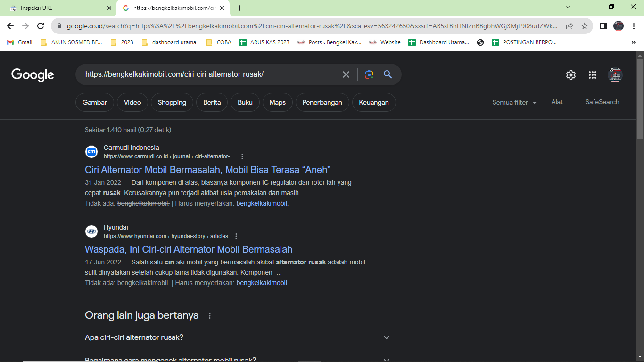Click the Carmudi Indonesia site icon
Image resolution: width=644 pixels, height=362 pixels.
coord(91,152)
